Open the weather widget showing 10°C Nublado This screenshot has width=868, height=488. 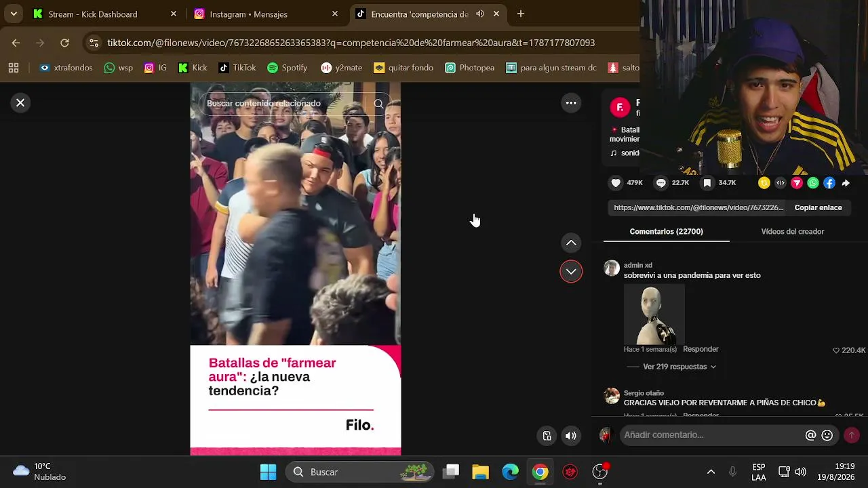click(40, 472)
